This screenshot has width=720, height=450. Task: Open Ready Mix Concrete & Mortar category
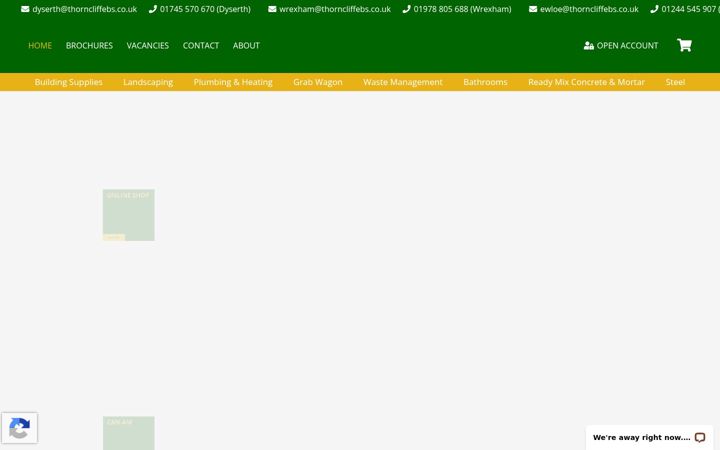[586, 82]
